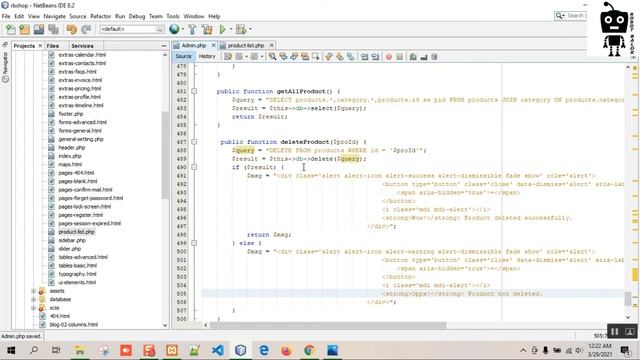The width and height of the screenshot is (640, 360).
Task: Expand the database folder node
Action: 33,299
